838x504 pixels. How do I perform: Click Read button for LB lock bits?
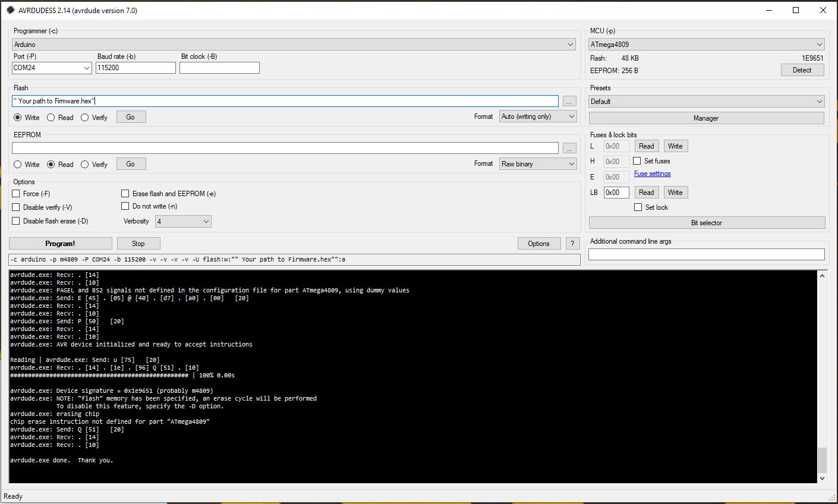[647, 193]
